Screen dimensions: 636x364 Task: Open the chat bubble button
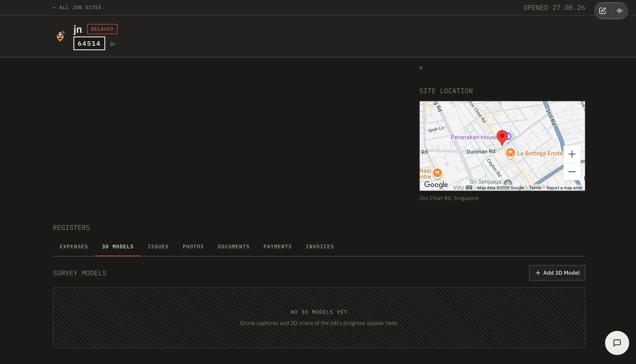(x=617, y=343)
